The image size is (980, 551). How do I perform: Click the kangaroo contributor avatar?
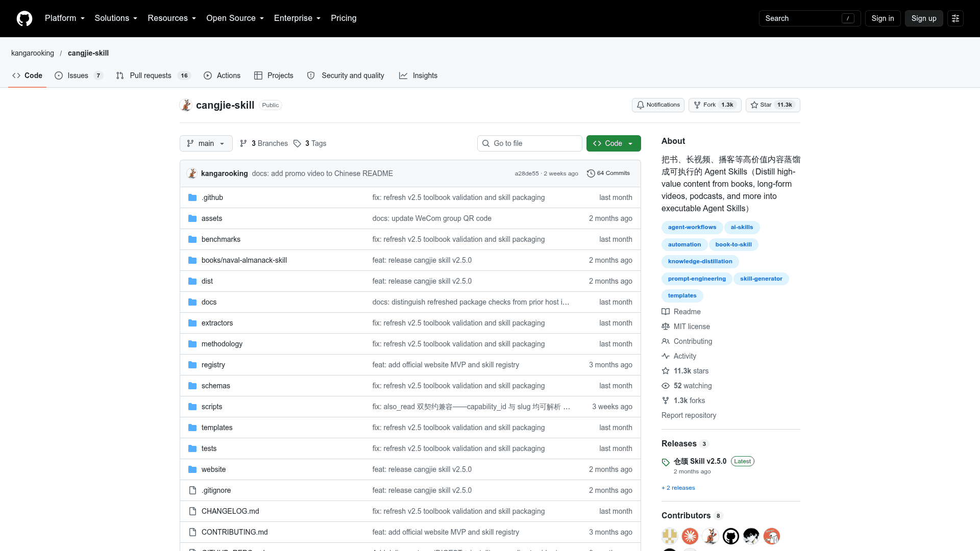coord(710,536)
